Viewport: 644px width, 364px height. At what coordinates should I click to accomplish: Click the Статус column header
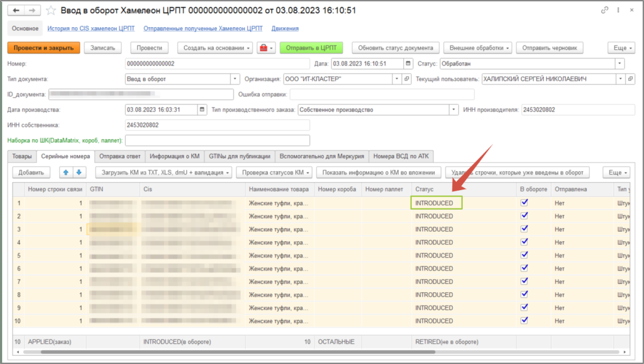pyautogui.click(x=464, y=189)
